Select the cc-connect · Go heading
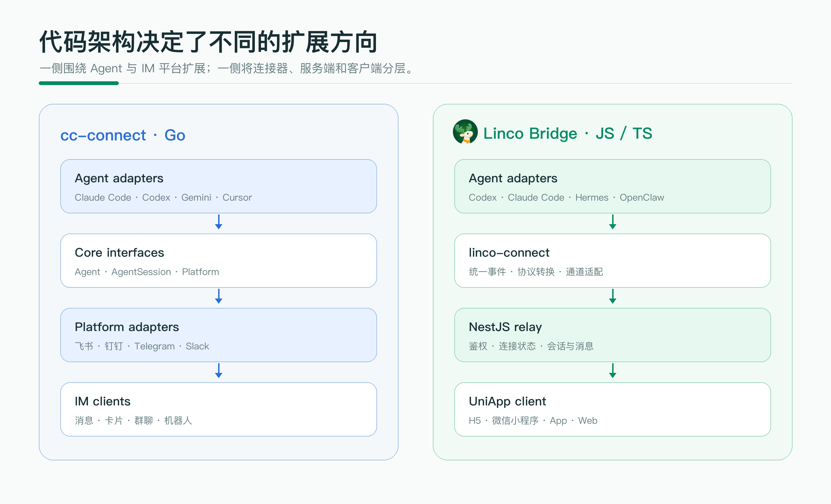This screenshot has height=504, width=831. point(123,135)
